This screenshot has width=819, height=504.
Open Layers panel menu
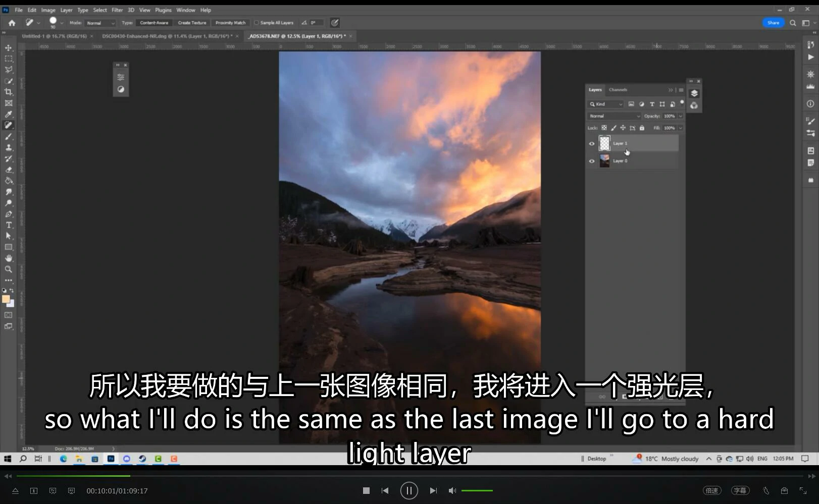pyautogui.click(x=681, y=90)
